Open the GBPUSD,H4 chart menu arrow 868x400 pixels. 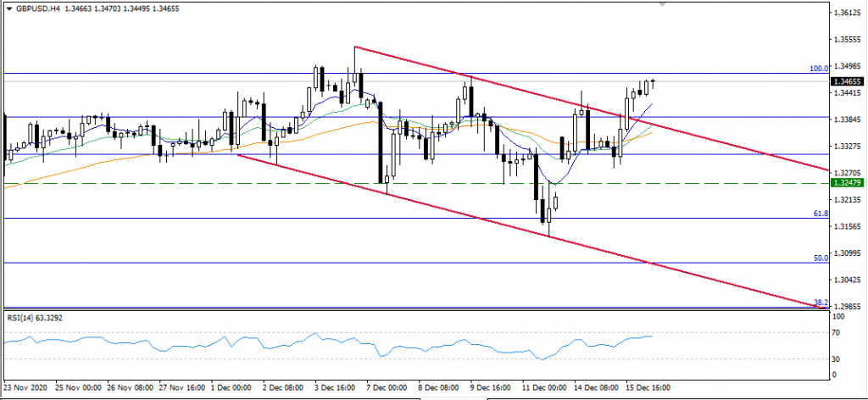[x=8, y=7]
